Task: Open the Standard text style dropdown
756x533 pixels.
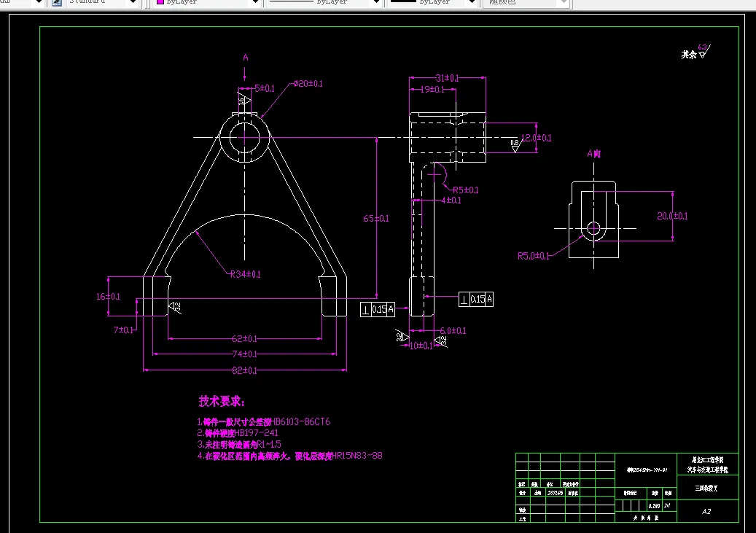Action: pos(133,3)
